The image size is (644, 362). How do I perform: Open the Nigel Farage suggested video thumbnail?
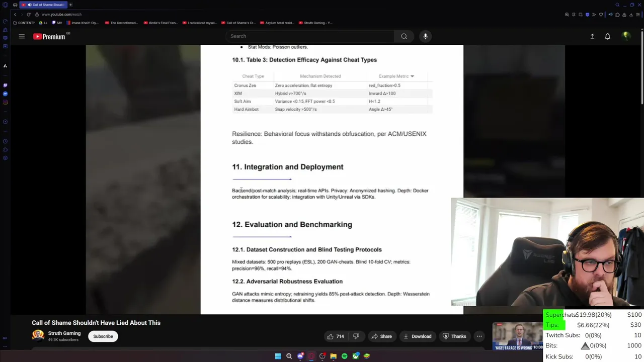[x=518, y=336]
